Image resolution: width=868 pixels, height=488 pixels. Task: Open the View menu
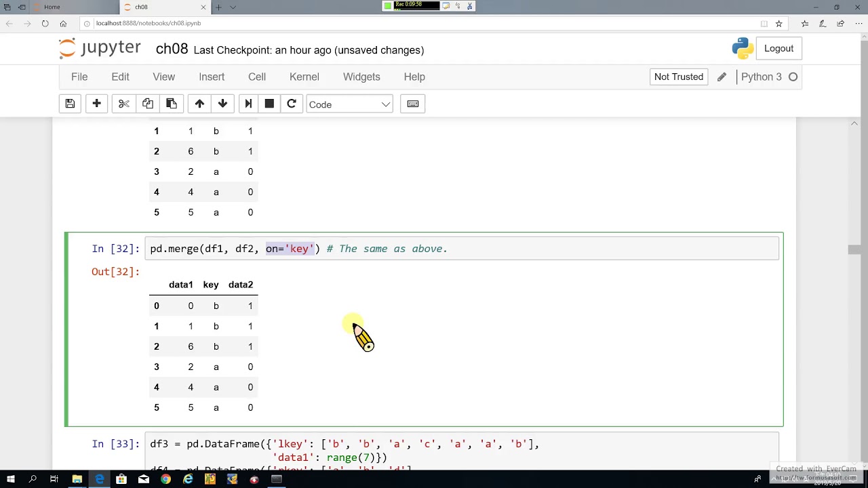pyautogui.click(x=163, y=77)
